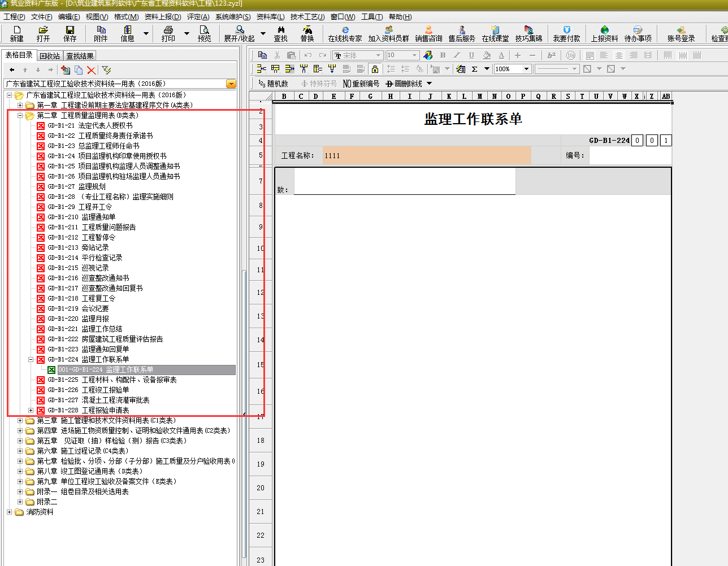The image size is (728, 566).
Task: Open the 资料上报(D) menu
Action: coord(163,17)
